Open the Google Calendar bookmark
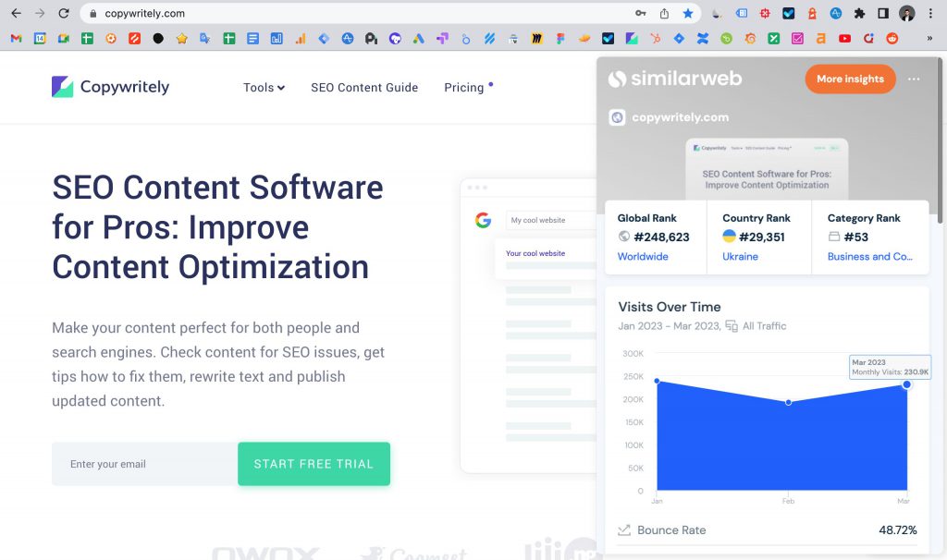 (40, 39)
